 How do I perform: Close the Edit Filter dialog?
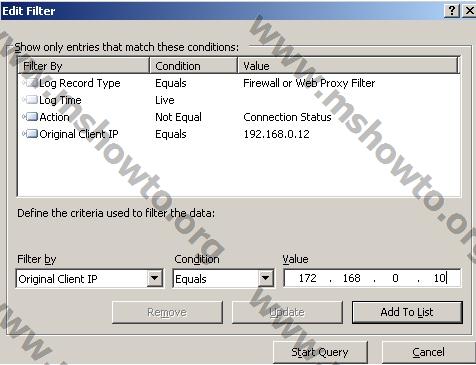click(x=469, y=11)
